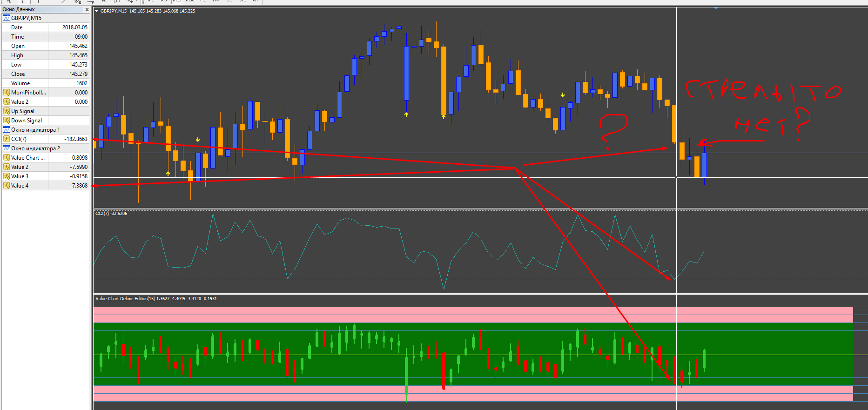The image size is (868, 410).
Task: Click the CCI(7) indicator icon
Action: coord(7,139)
